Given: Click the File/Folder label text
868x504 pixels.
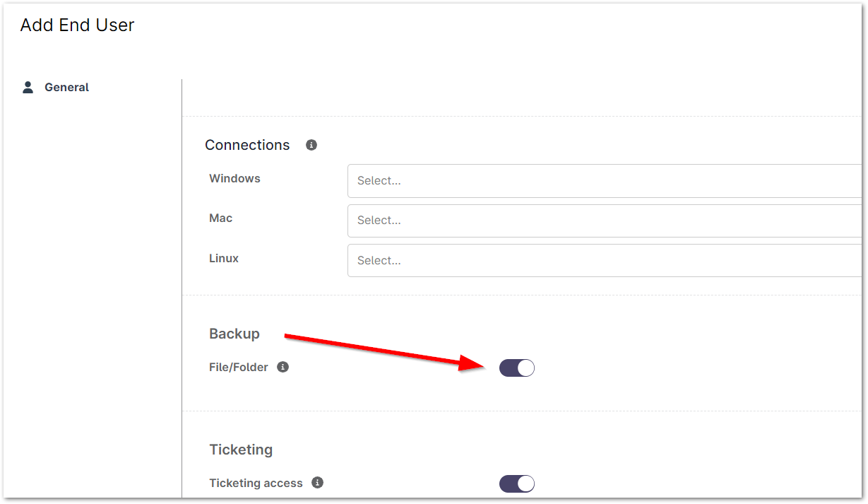Looking at the screenshot, I should [x=239, y=368].
